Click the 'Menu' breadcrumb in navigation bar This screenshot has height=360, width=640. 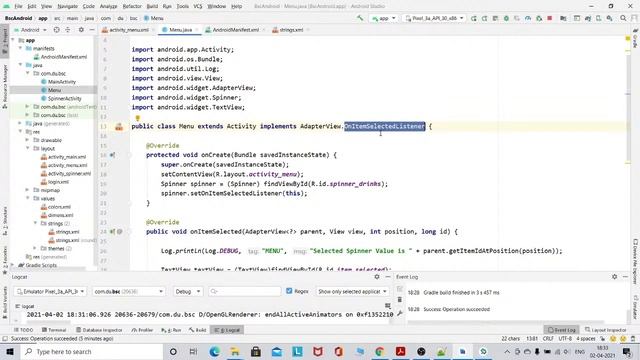tap(154, 18)
